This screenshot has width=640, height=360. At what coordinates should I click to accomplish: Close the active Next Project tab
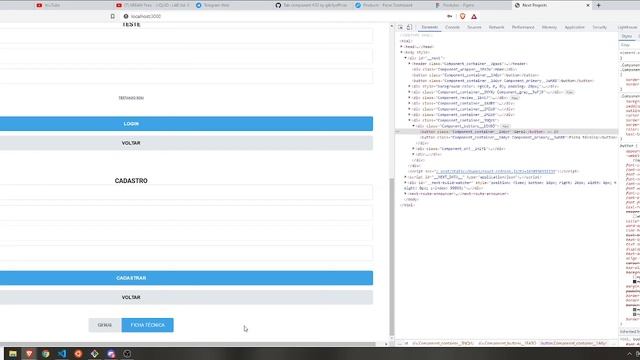588,5
